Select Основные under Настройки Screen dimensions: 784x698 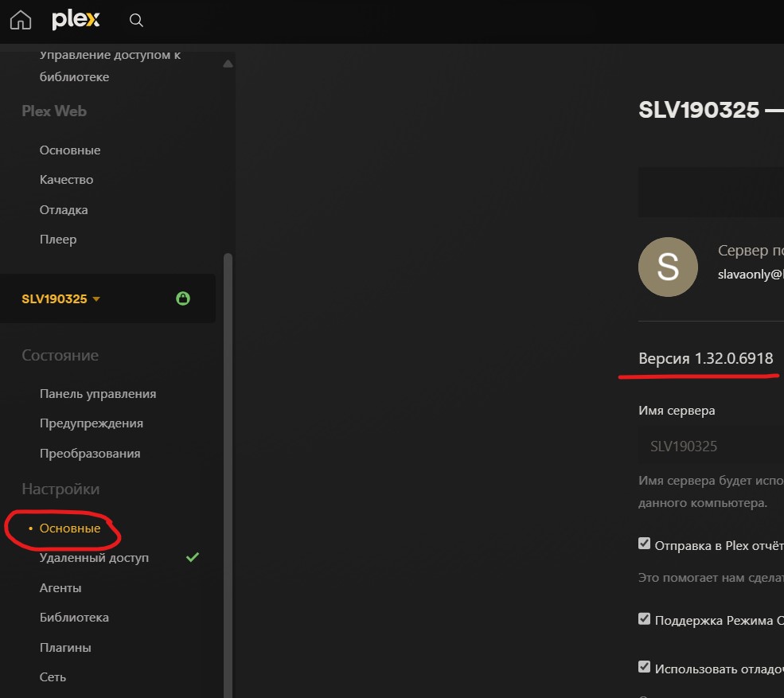[x=70, y=528]
